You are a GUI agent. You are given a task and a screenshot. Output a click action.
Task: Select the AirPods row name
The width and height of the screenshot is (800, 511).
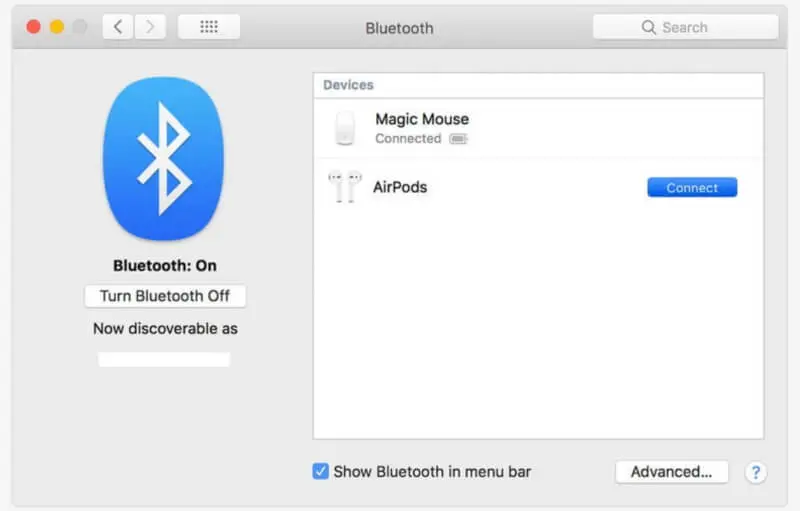point(400,187)
